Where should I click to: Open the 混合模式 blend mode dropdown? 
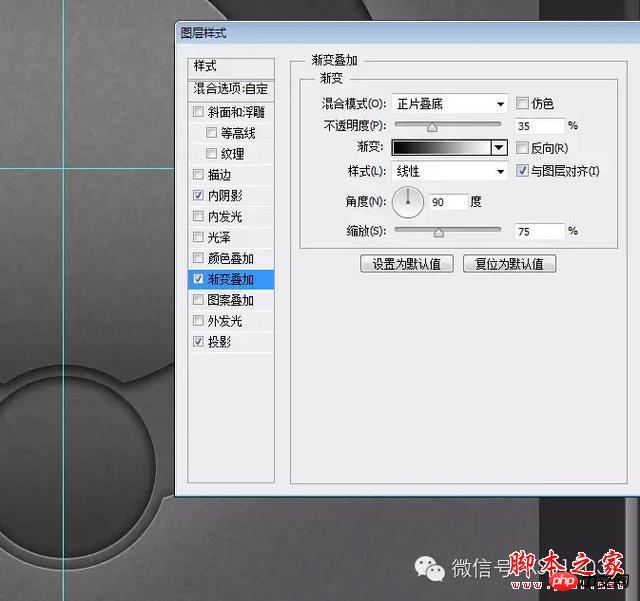449,104
